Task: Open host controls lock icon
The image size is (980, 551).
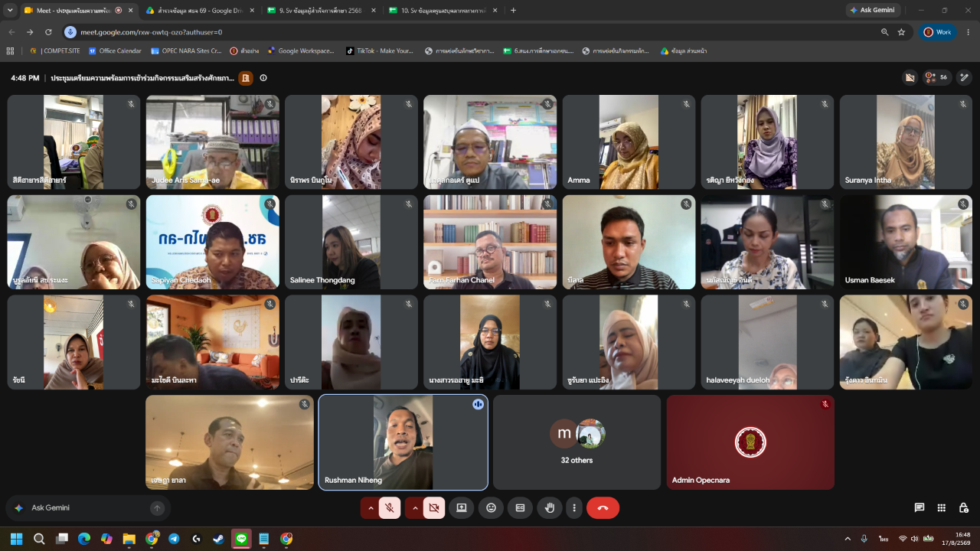Action: point(964,507)
